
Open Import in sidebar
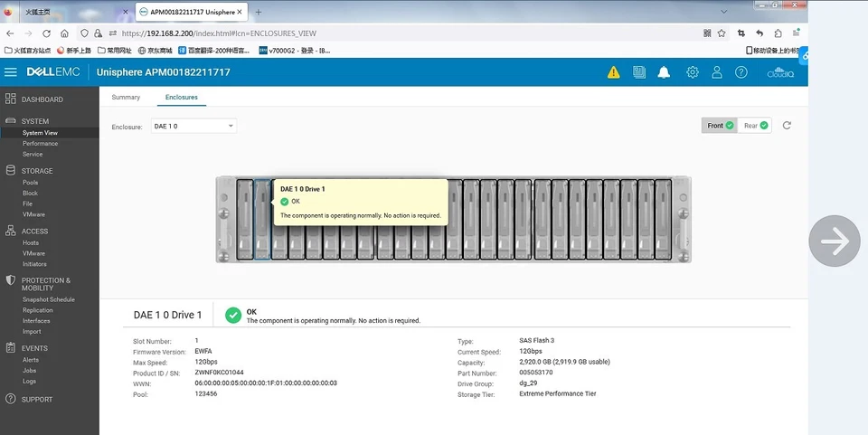[32, 332]
